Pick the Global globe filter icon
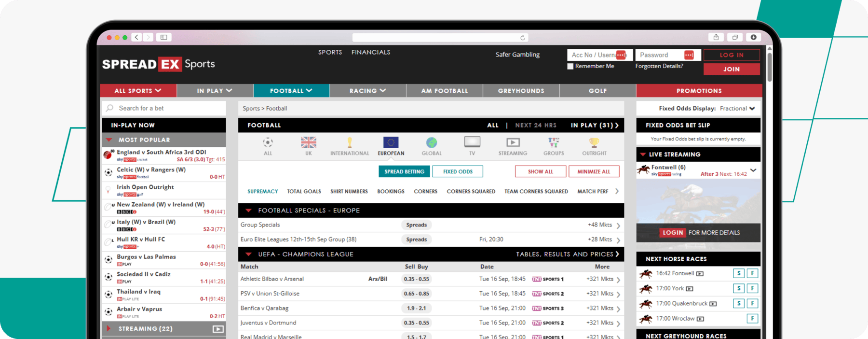Screen dimensions: 868x339 click(x=432, y=142)
